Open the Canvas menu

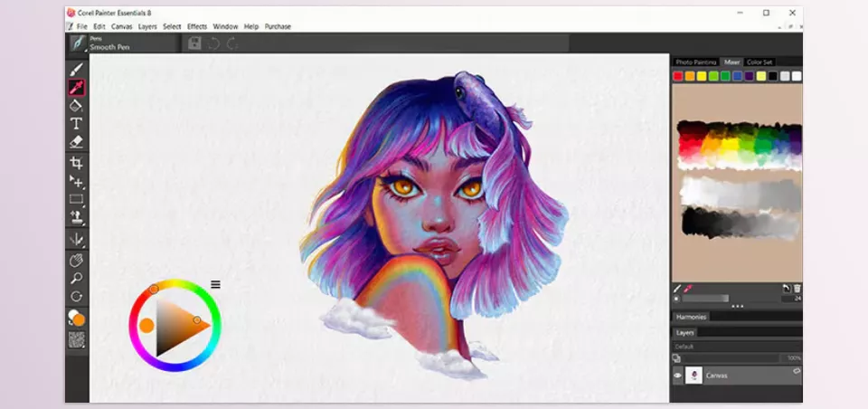[x=121, y=26]
